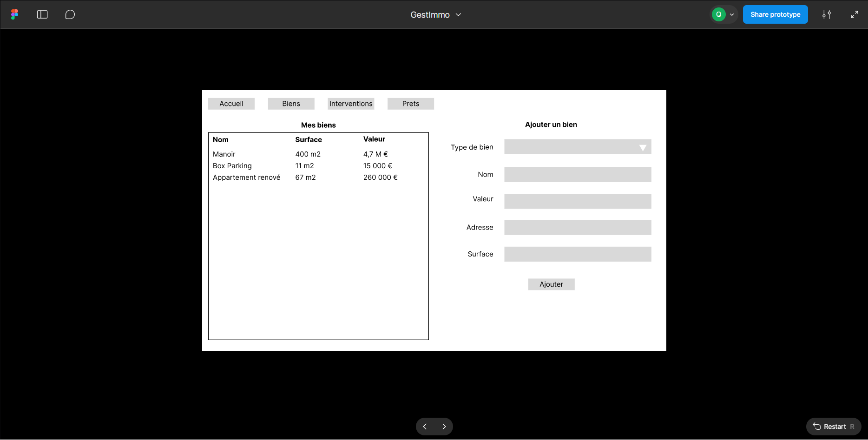This screenshot has width=868, height=440.
Task: Expand the user avatar dropdown chevron
Action: [732, 14]
